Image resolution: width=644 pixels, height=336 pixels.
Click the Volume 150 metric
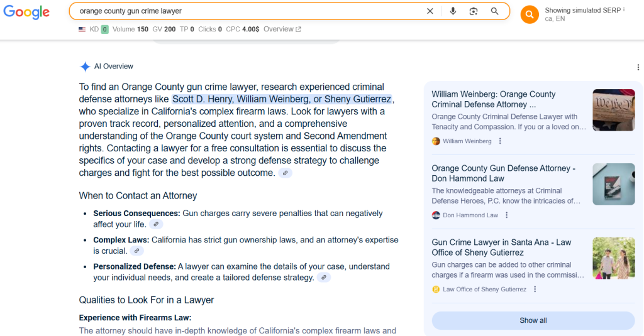coord(130,29)
